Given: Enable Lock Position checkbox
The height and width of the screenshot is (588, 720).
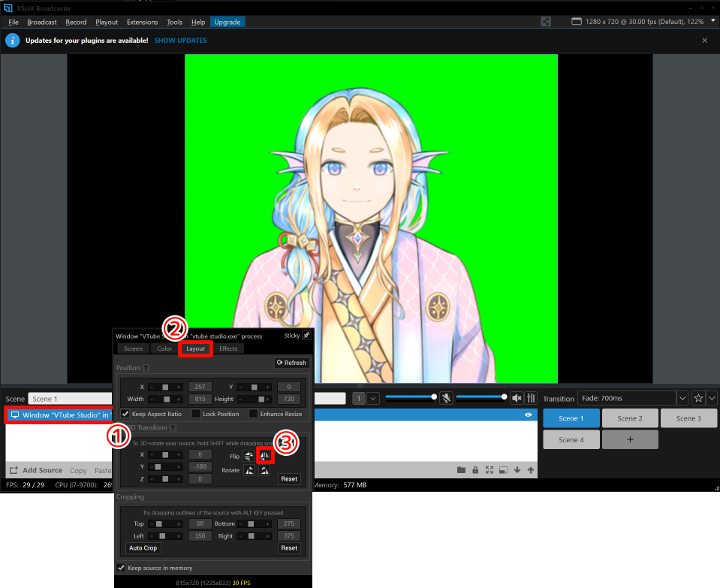Looking at the screenshot, I should (196, 414).
